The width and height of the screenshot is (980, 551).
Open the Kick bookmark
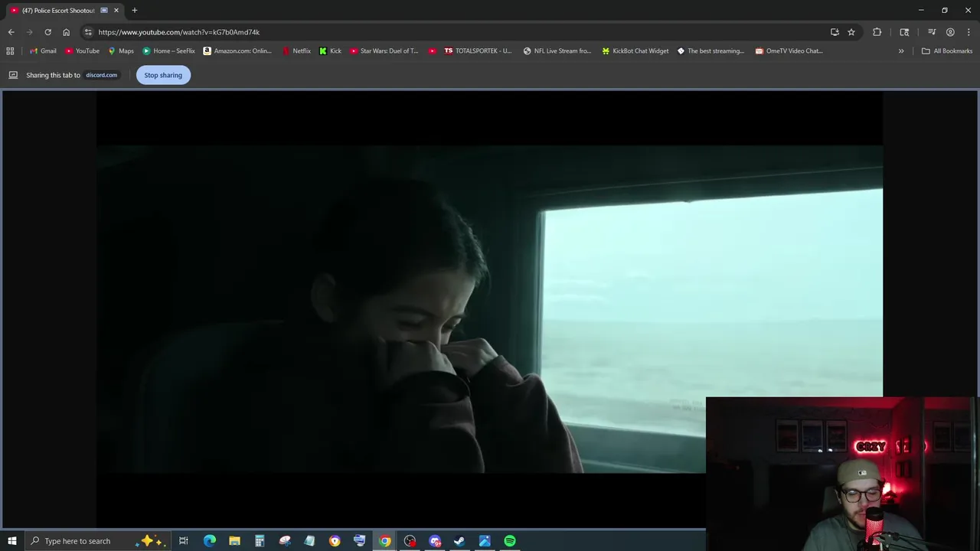coord(330,51)
